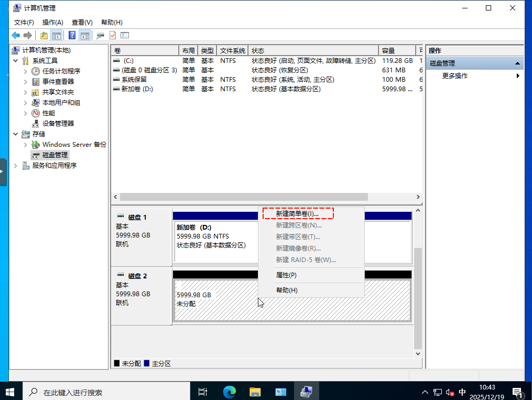Click the 容量 column header
The image size is (532, 400).
point(396,51)
